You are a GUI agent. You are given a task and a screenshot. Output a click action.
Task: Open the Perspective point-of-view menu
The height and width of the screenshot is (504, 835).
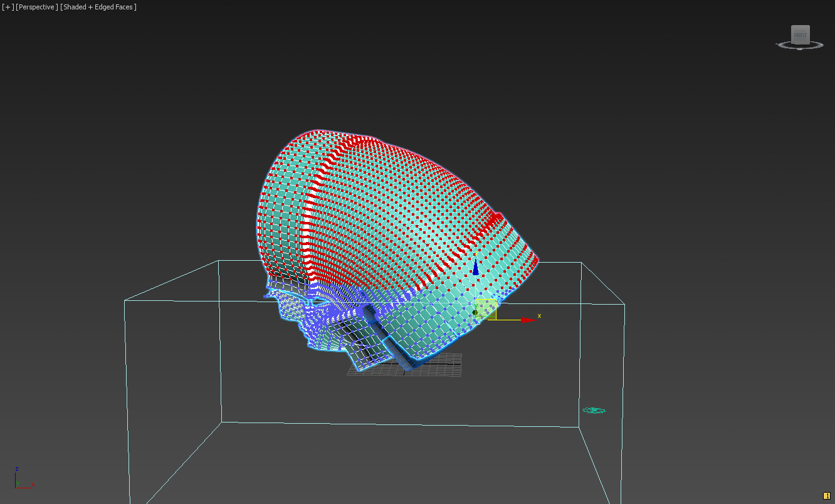[x=38, y=7]
